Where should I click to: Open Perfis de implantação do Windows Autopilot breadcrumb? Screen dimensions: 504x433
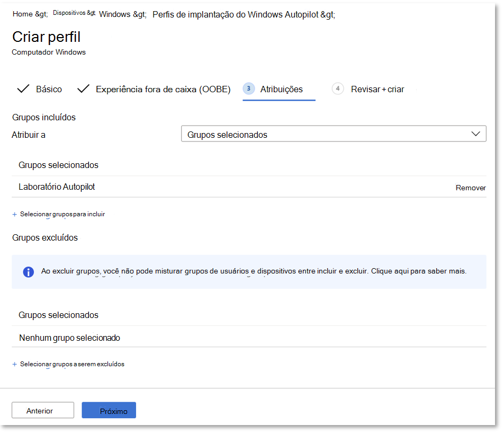coord(236,14)
